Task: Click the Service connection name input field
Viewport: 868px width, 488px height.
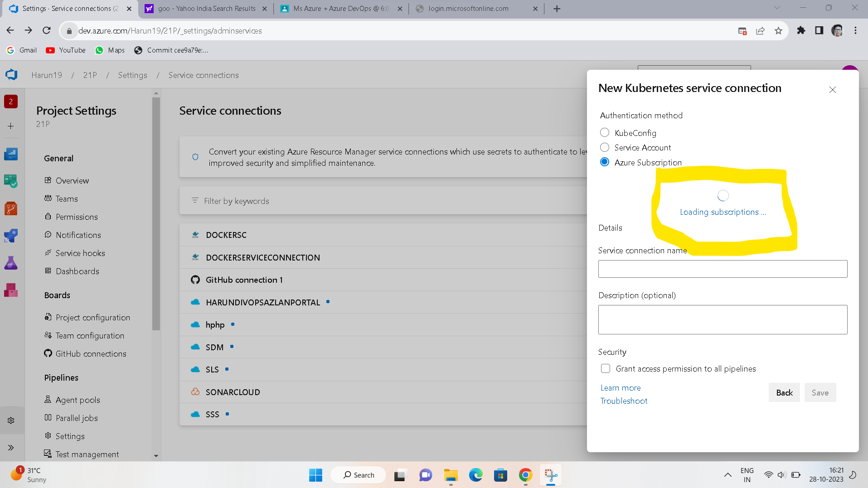Action: [723, 269]
